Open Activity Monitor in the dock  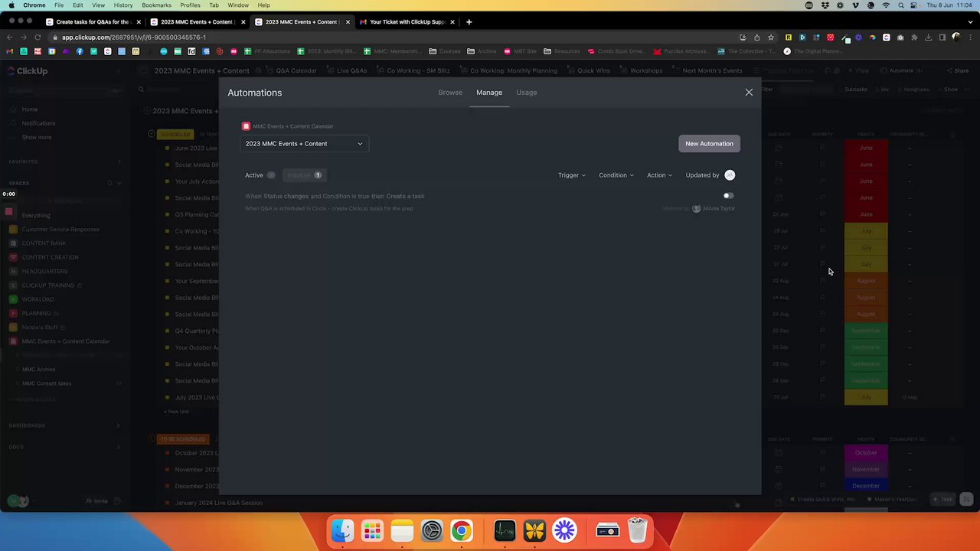pyautogui.click(x=505, y=530)
